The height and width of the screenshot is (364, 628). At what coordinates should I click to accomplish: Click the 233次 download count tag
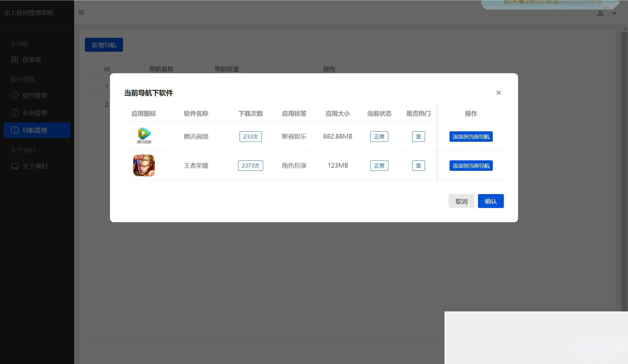[250, 137]
